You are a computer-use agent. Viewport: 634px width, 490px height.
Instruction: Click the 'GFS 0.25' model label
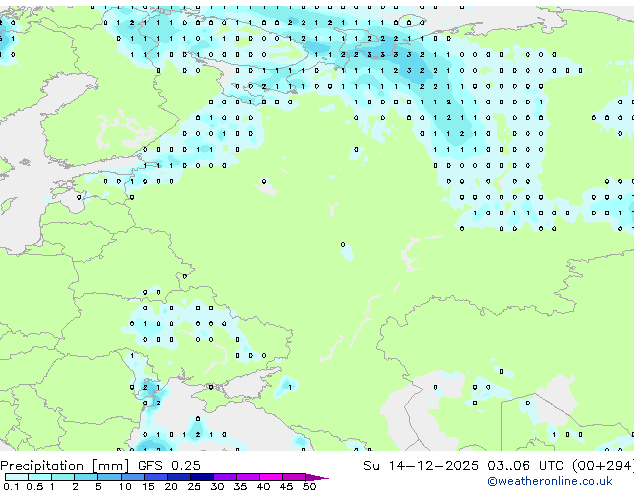(169, 466)
